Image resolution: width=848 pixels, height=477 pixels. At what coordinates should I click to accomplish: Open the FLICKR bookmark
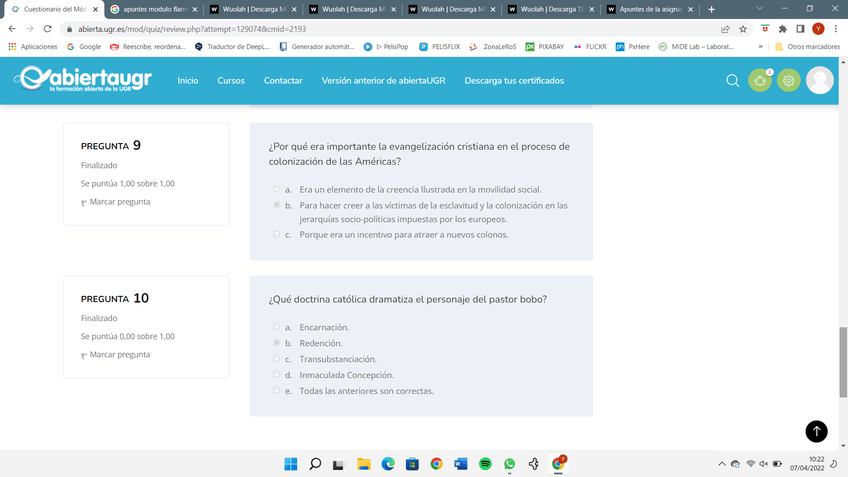click(590, 47)
